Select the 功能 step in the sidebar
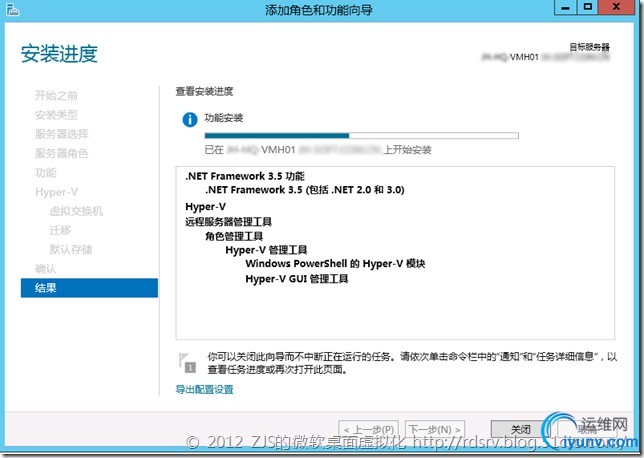Viewport: 644px width, 458px height. click(x=46, y=173)
